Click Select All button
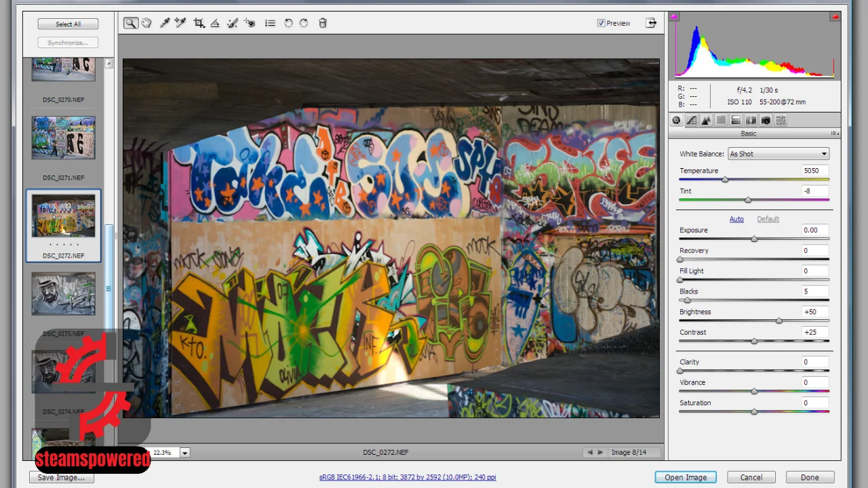 pos(68,24)
